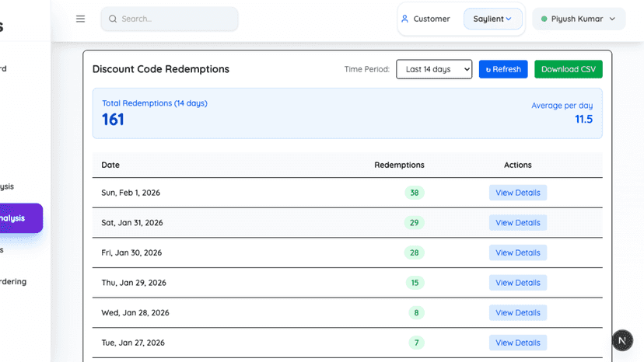Click the search magnifier icon

[113, 19]
